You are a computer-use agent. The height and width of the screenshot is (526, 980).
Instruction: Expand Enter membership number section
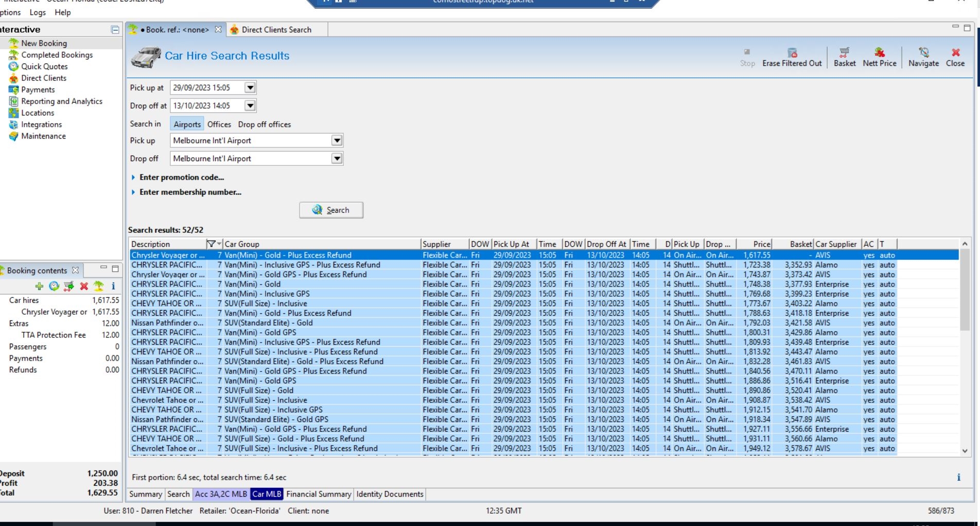coord(186,192)
